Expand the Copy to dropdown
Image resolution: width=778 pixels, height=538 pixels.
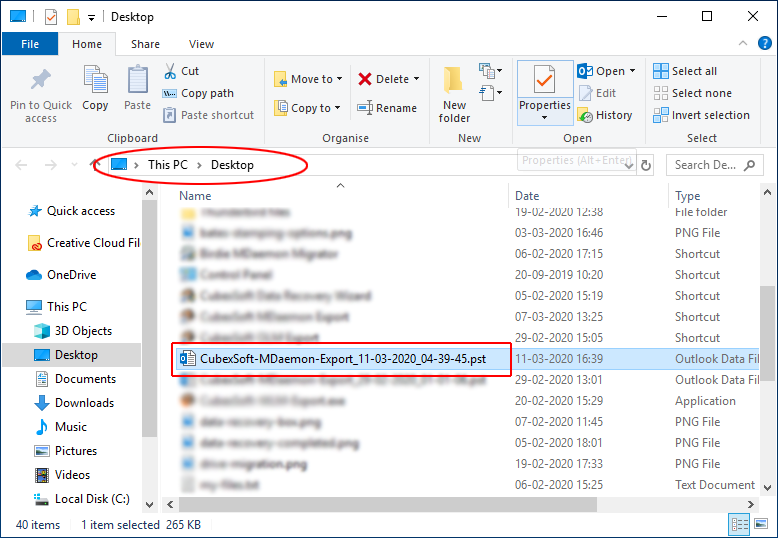pyautogui.click(x=338, y=108)
